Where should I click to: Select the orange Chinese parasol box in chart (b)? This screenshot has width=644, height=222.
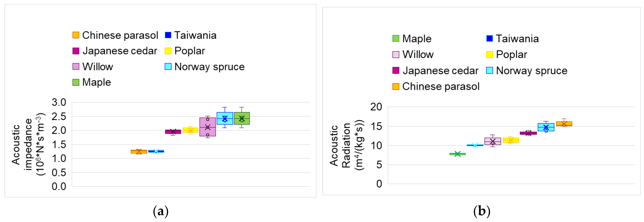click(x=564, y=124)
